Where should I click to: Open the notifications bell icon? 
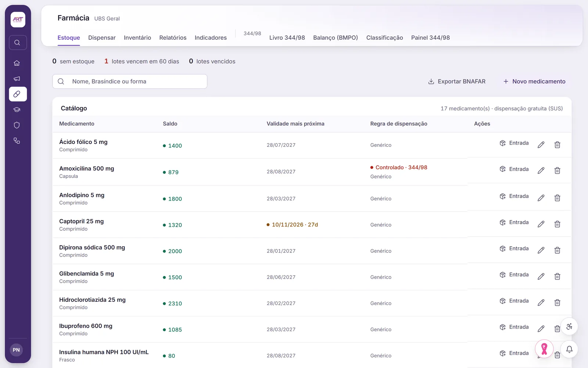pos(569,349)
